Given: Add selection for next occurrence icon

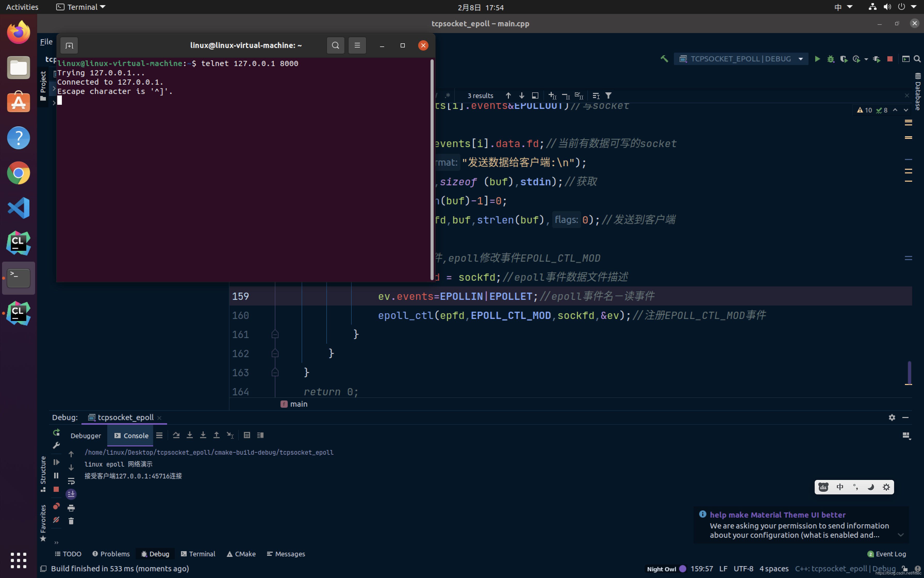Looking at the screenshot, I should tap(552, 95).
